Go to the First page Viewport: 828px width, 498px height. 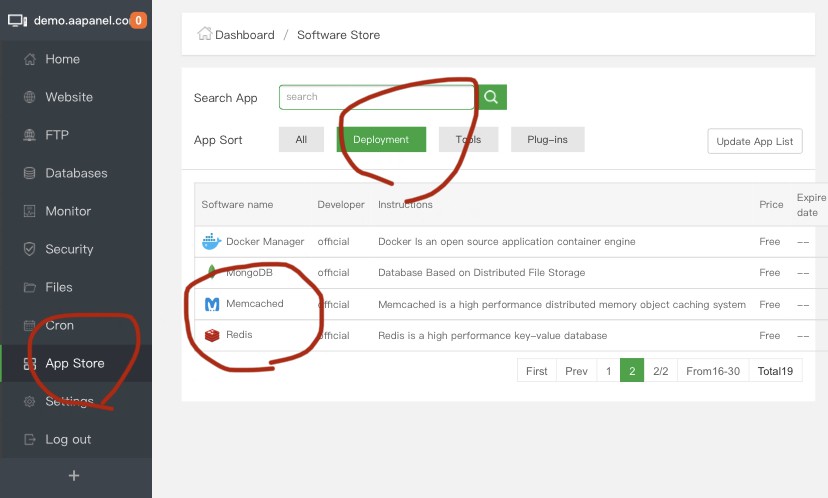tap(537, 371)
